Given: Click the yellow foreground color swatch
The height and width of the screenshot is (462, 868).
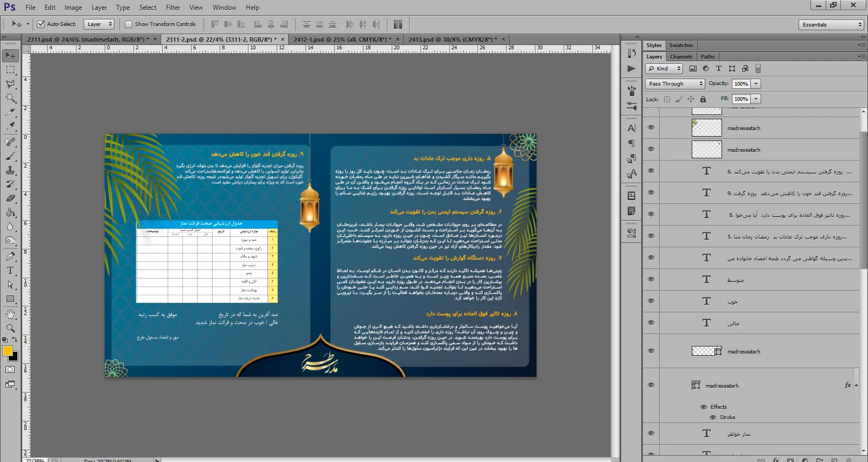Looking at the screenshot, I should [7, 351].
